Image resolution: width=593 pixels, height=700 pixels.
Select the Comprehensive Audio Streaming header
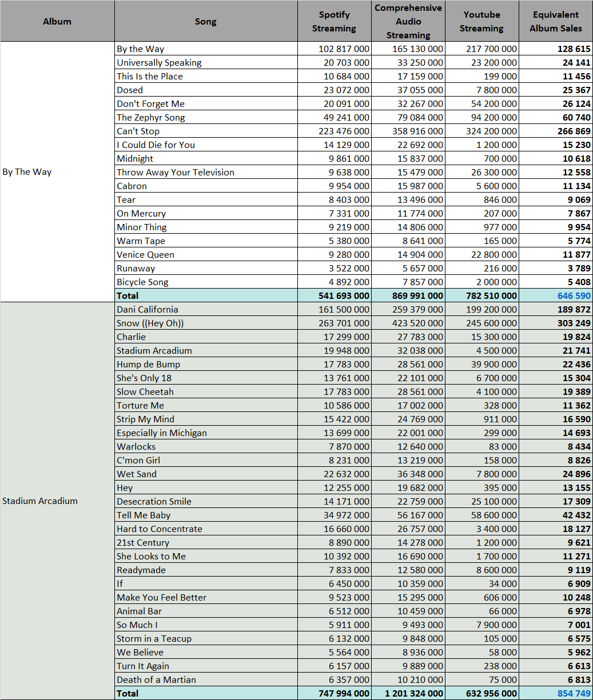pyautogui.click(x=408, y=21)
